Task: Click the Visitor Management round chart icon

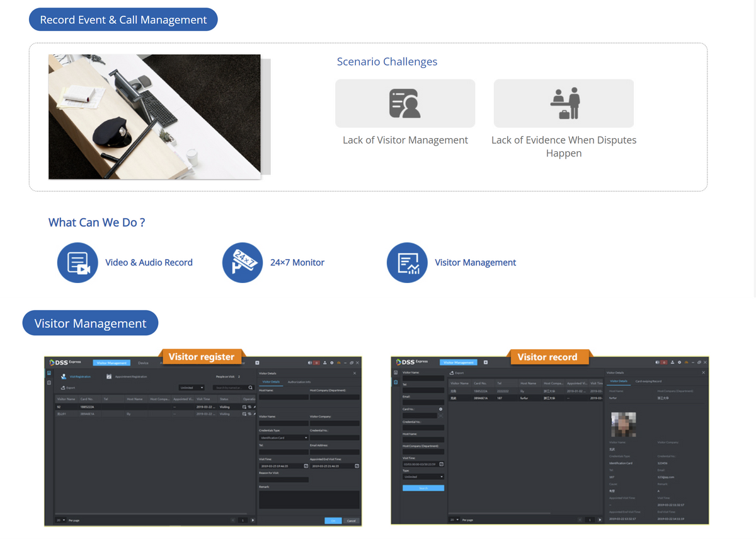Action: pyautogui.click(x=407, y=262)
